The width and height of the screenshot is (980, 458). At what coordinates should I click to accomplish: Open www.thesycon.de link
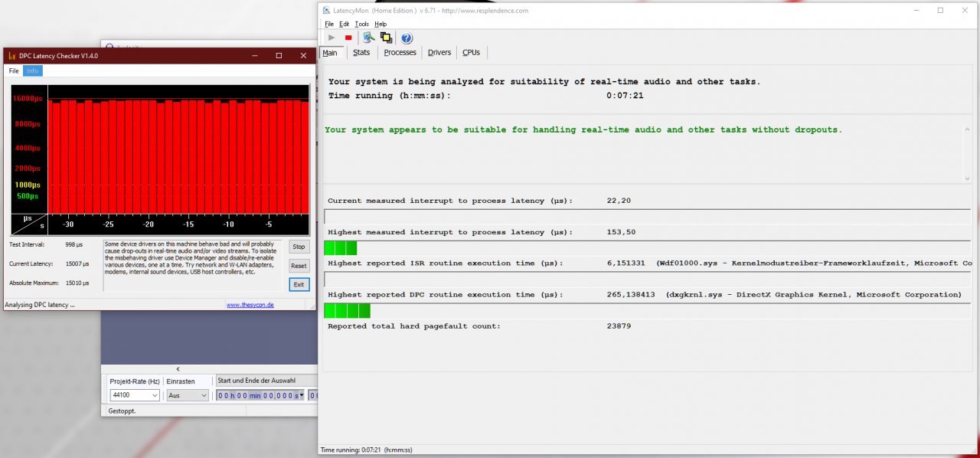[x=250, y=305]
